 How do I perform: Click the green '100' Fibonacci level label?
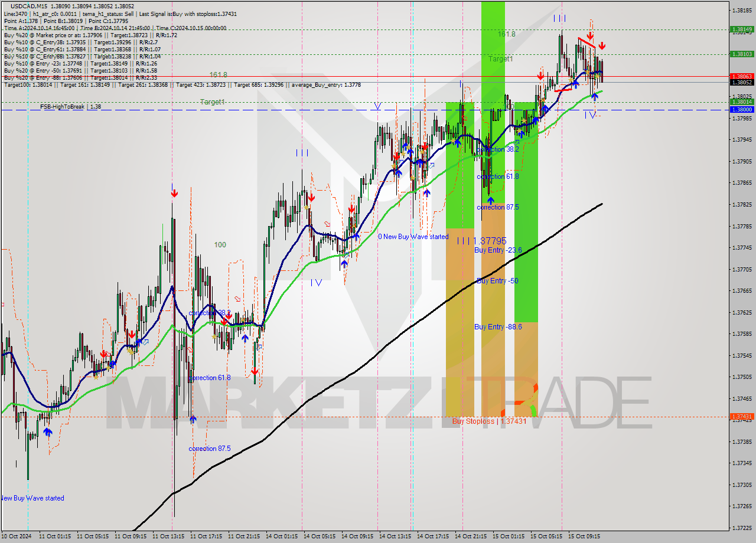tap(220, 245)
